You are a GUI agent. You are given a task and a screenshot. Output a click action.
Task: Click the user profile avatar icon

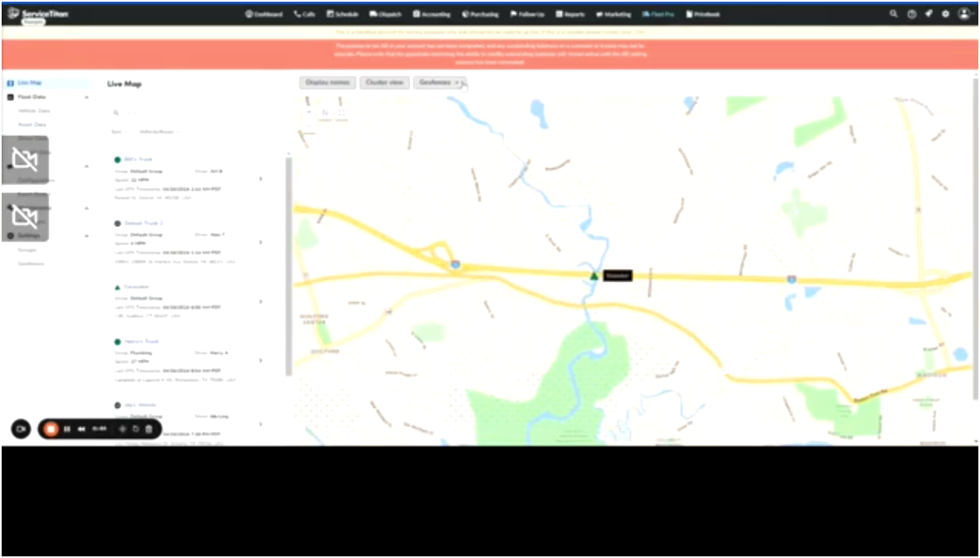point(964,14)
